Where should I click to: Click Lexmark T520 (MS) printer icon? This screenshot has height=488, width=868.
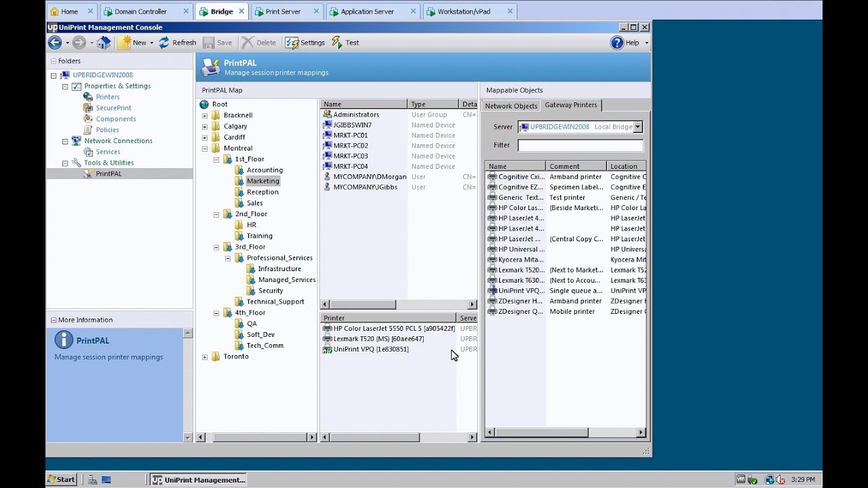[328, 339]
